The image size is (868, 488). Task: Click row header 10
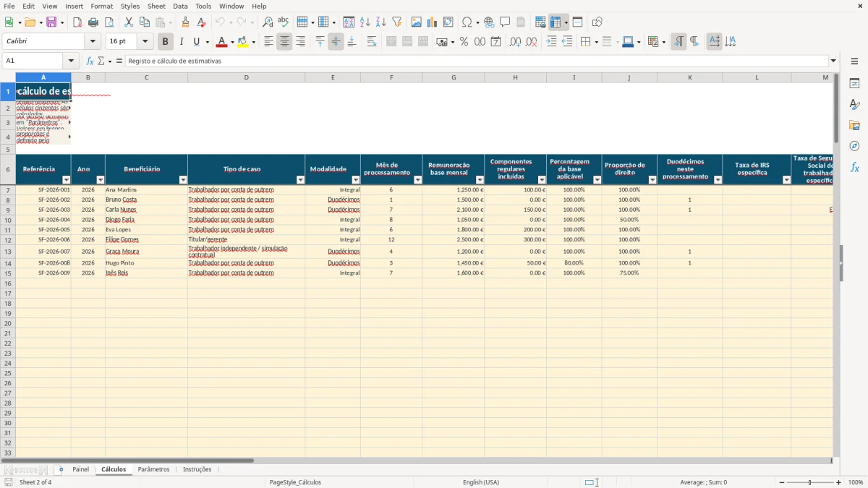coord(8,220)
